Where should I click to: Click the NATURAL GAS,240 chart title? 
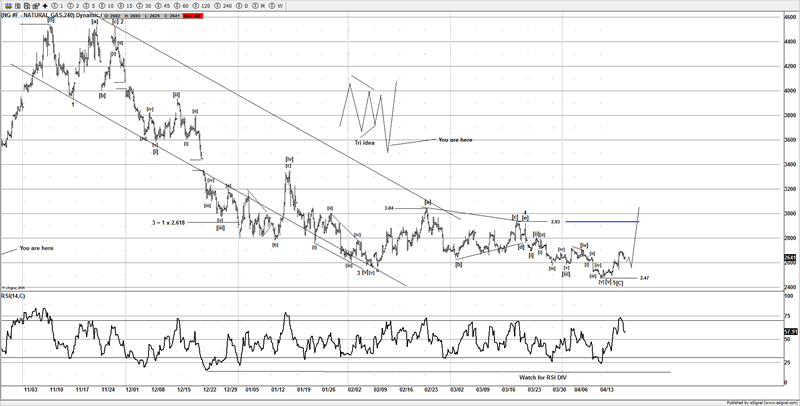(46, 16)
